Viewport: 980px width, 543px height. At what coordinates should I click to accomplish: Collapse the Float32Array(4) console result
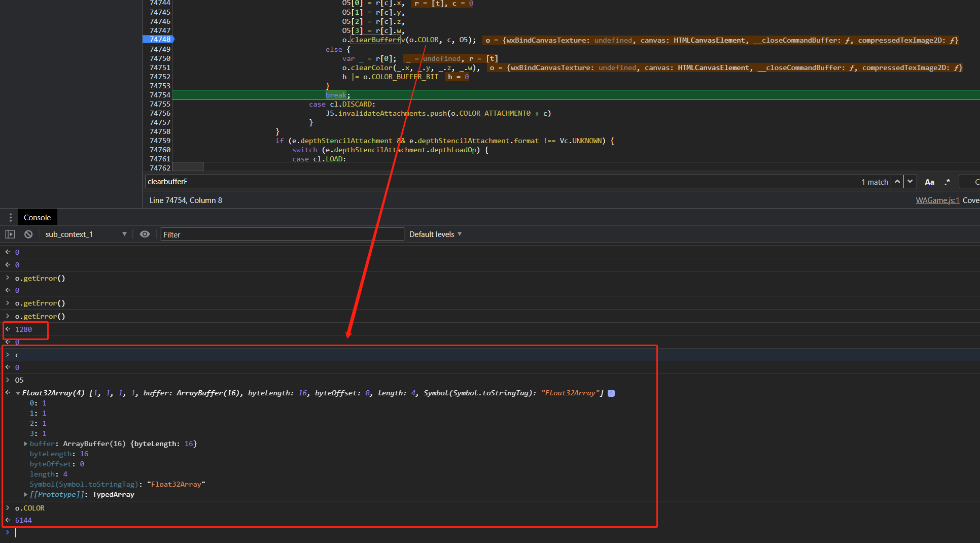click(18, 393)
